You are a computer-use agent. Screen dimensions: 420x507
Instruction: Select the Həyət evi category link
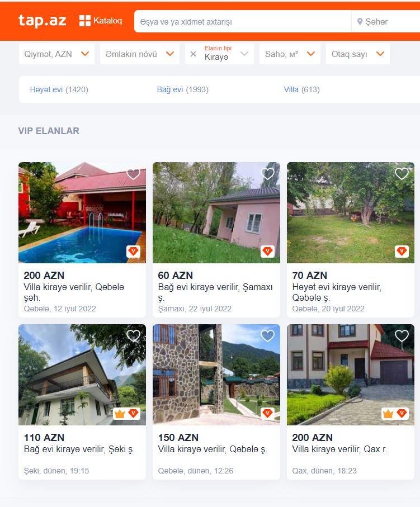pos(46,89)
